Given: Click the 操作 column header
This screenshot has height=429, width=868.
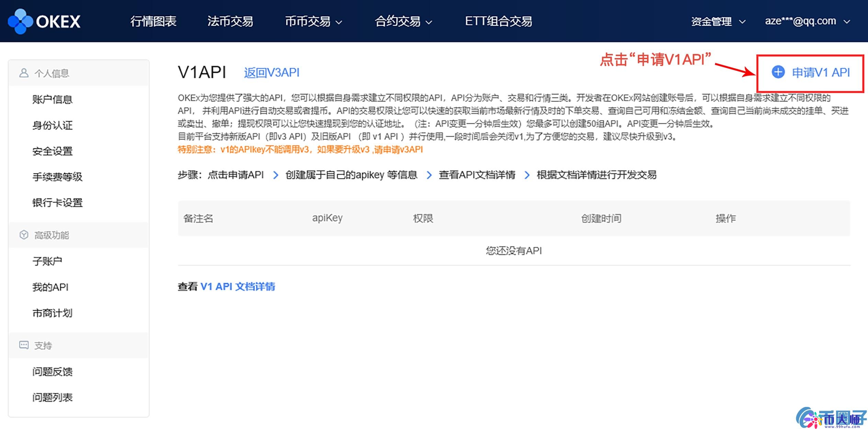Looking at the screenshot, I should 725,218.
